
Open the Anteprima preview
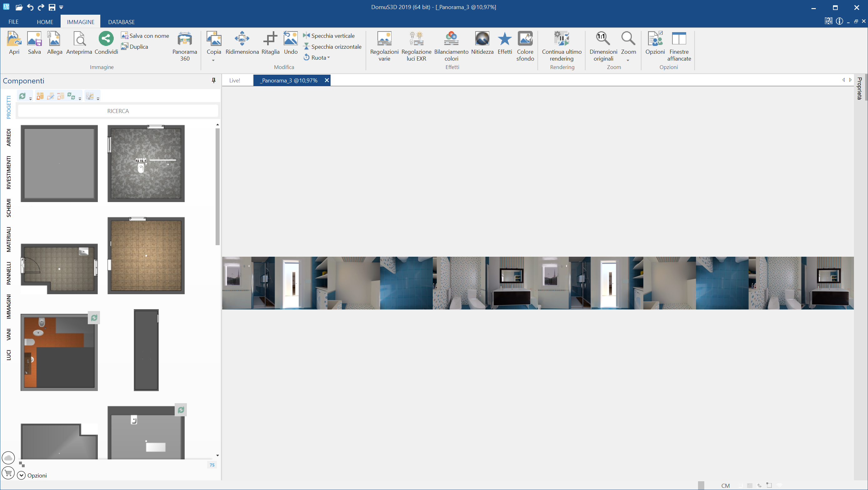click(79, 43)
